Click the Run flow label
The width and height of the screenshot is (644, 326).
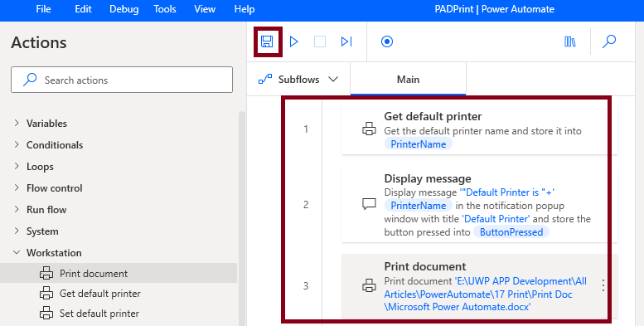46,209
